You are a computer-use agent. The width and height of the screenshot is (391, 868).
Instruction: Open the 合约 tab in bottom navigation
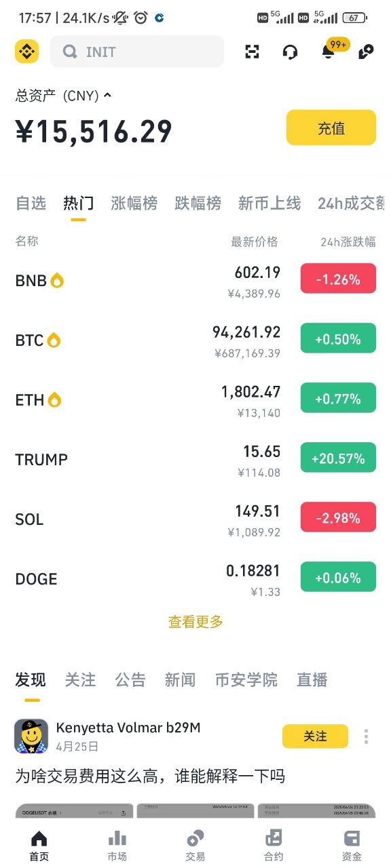pyautogui.click(x=274, y=846)
